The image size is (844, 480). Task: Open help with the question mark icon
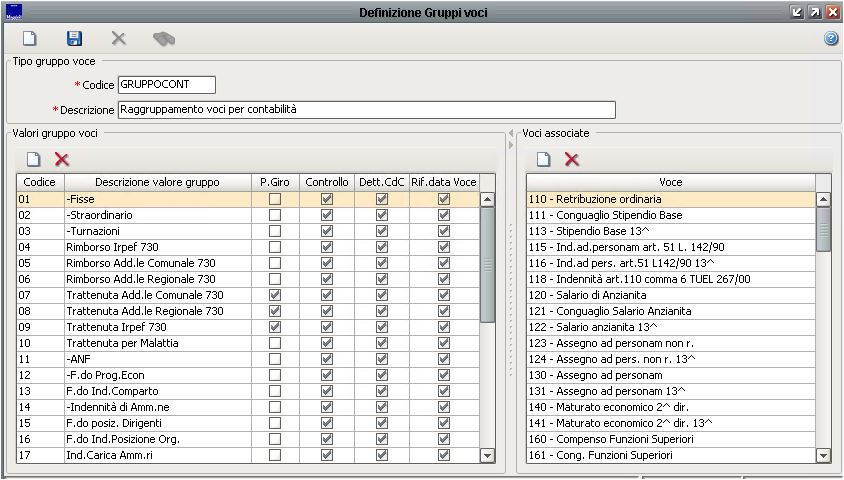coord(830,39)
